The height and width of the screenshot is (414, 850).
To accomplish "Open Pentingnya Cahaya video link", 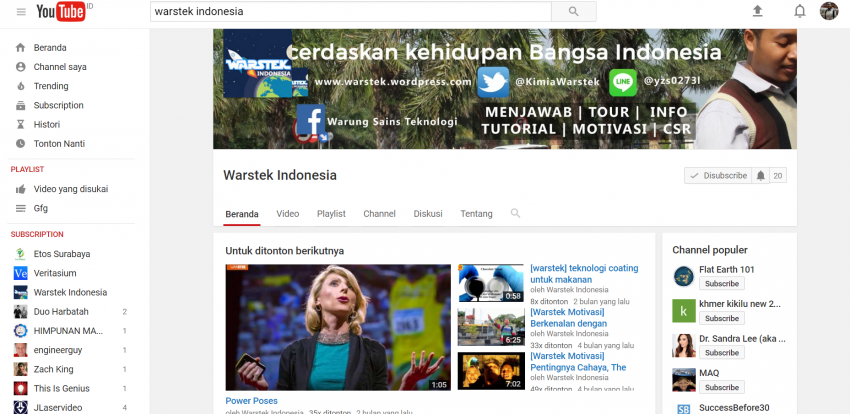I will (x=578, y=361).
